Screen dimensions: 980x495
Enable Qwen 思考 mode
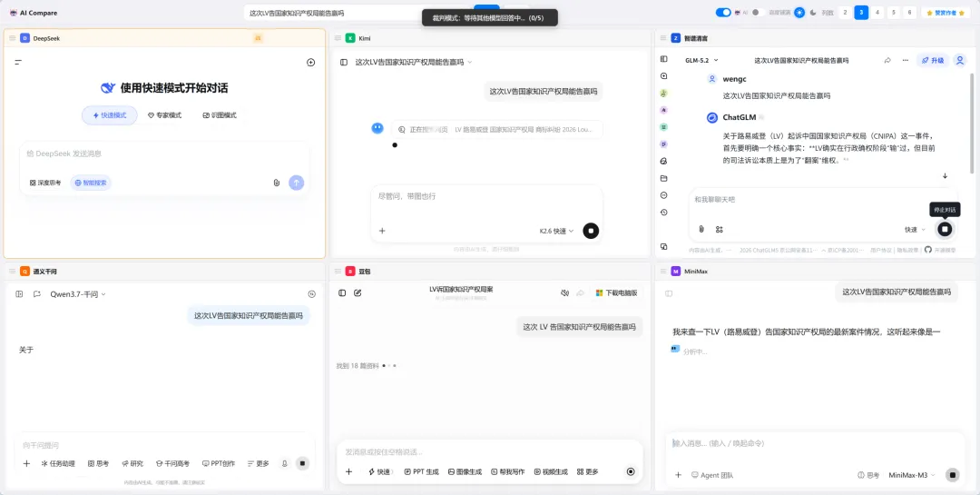(x=99, y=464)
